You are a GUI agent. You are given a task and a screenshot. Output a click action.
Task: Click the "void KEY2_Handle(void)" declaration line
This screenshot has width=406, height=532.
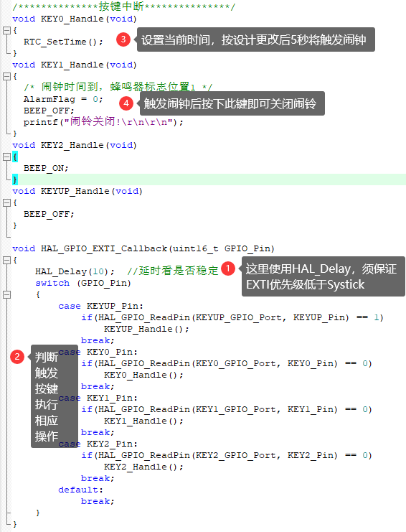[75, 145]
